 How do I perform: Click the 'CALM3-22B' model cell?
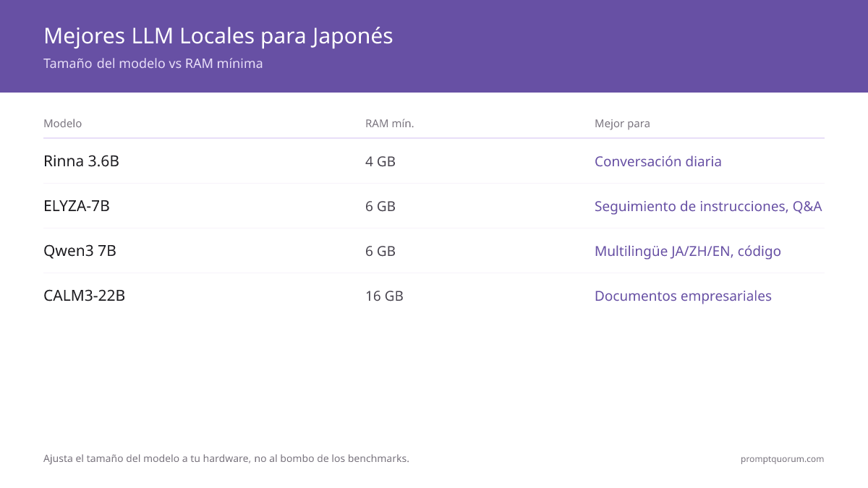pos(84,296)
